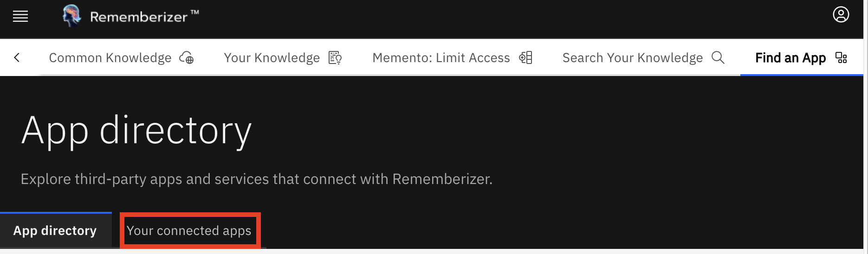
Task: Open the Your Knowledge tab
Action: pos(272,58)
